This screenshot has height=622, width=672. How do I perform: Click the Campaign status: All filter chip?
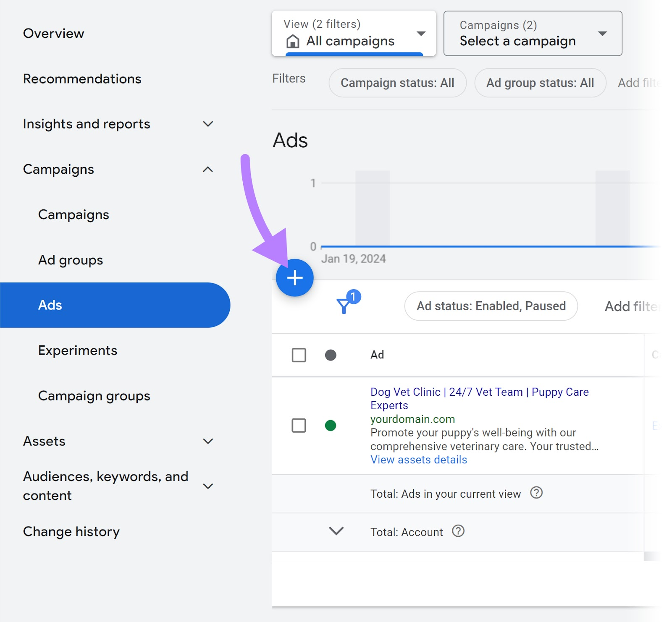(x=397, y=83)
